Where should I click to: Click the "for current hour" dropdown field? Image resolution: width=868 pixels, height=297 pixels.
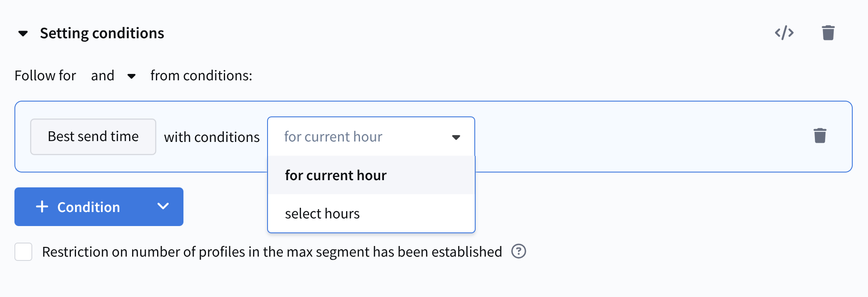(361, 137)
